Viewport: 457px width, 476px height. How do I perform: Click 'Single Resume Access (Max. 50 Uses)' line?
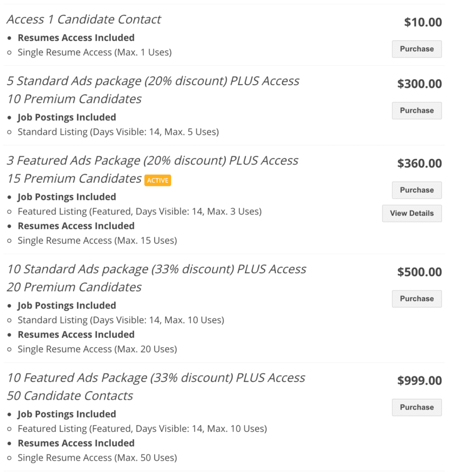(98, 458)
